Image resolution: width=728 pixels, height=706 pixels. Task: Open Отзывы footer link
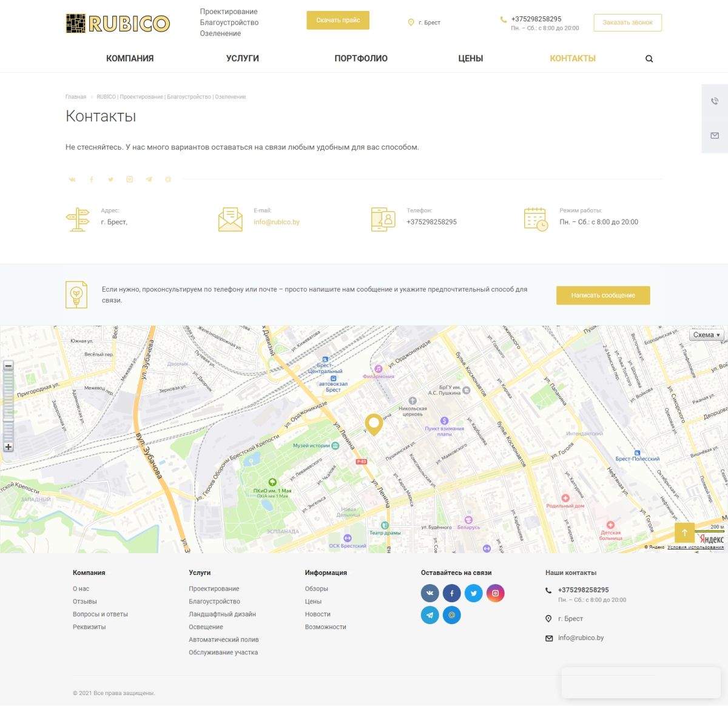85,602
